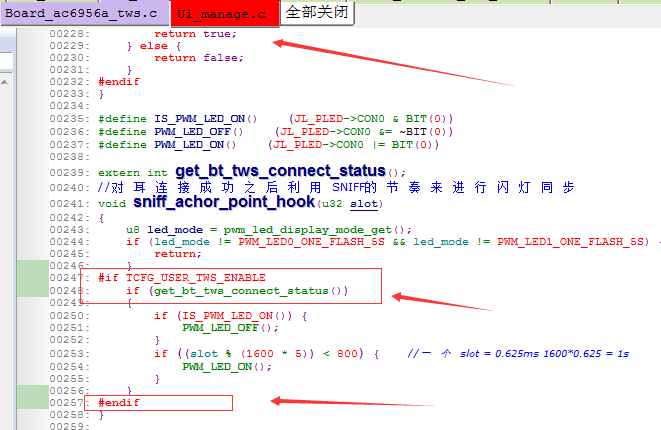Click line number 00239
This screenshot has height=430, width=661.
point(69,173)
